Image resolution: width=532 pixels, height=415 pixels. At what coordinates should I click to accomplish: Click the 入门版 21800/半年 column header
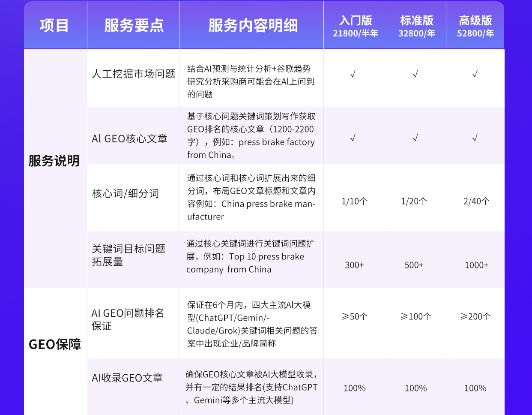[x=355, y=26]
